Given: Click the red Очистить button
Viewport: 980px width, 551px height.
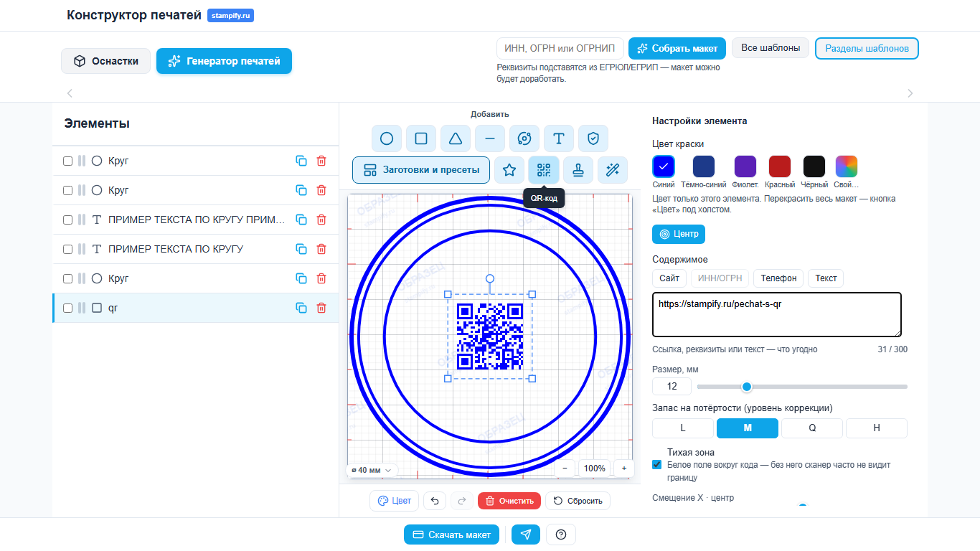Looking at the screenshot, I should point(509,501).
